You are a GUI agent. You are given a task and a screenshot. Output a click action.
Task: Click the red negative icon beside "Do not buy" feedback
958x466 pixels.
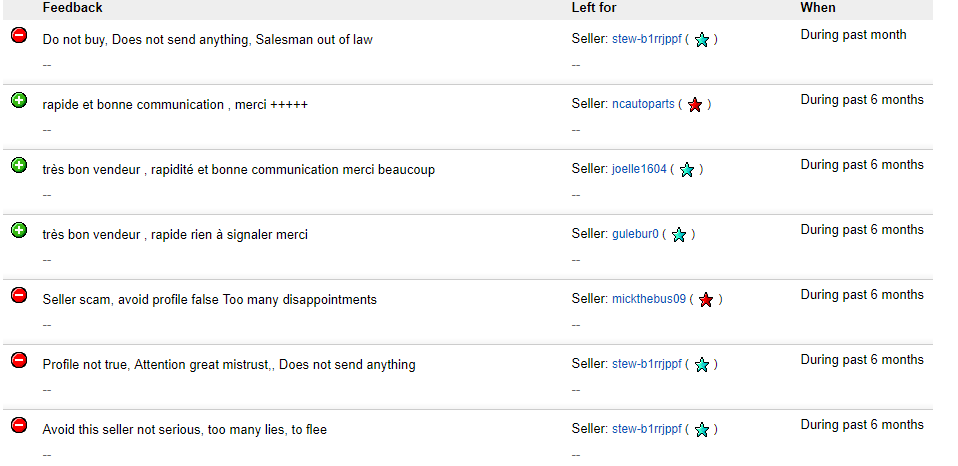click(x=19, y=35)
